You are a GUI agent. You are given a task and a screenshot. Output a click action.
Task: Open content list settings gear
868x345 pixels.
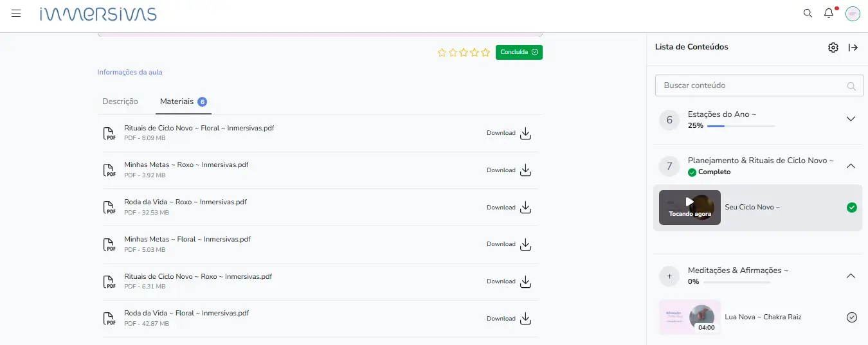coord(833,48)
